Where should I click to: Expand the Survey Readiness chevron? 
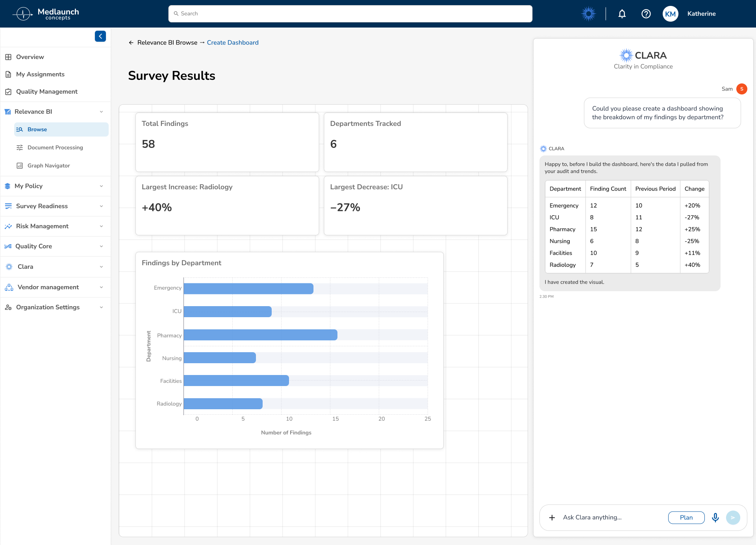(102, 206)
